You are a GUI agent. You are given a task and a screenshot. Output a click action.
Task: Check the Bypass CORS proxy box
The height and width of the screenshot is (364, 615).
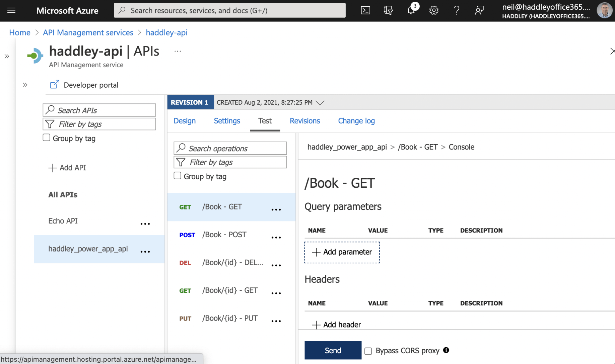pyautogui.click(x=368, y=351)
